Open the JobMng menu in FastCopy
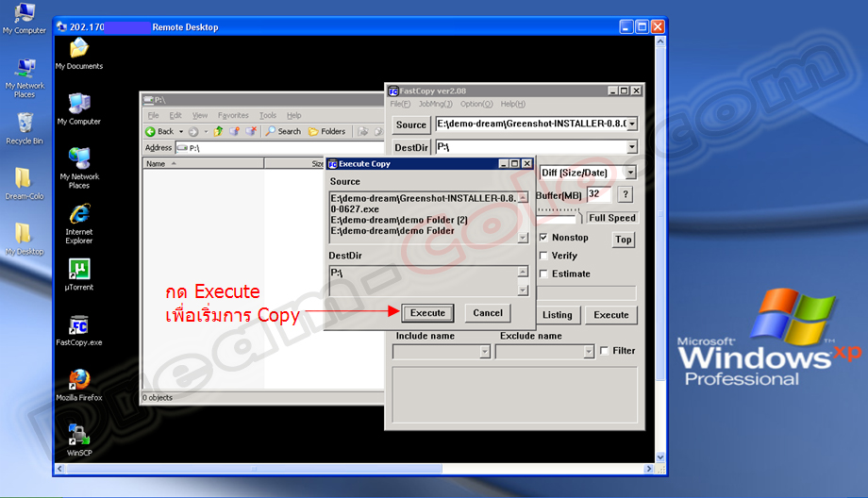868x498 pixels. (x=435, y=104)
